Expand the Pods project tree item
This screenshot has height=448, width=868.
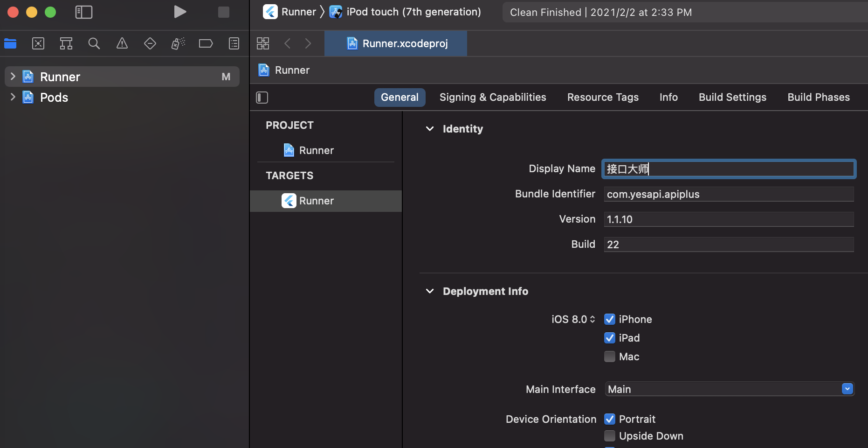13,97
